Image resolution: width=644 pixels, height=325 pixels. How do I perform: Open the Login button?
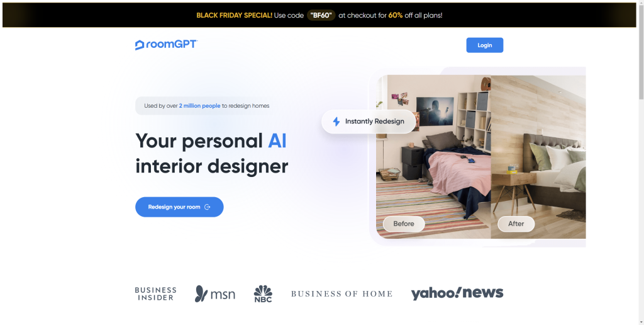[485, 45]
